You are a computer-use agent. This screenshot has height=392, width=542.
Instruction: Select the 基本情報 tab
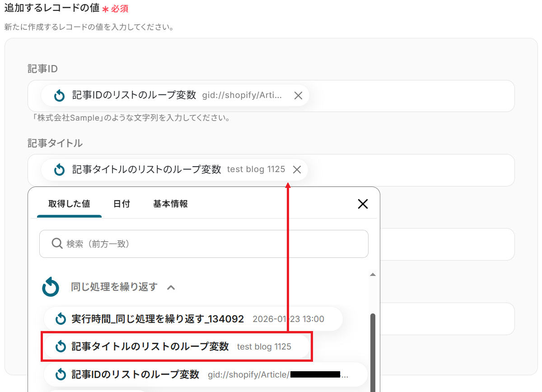point(170,204)
